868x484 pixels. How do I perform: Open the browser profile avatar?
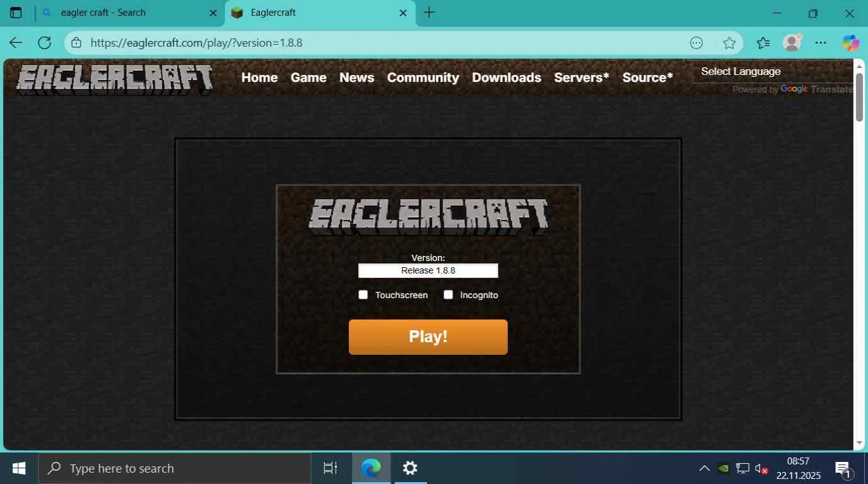792,43
